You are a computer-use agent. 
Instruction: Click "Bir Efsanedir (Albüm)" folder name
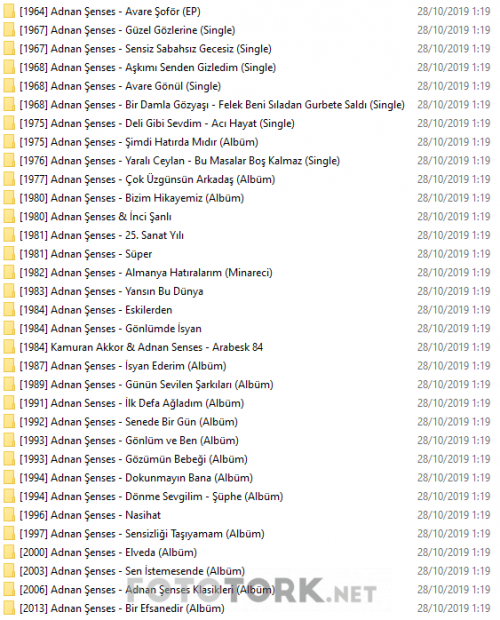pyautogui.click(x=175, y=608)
